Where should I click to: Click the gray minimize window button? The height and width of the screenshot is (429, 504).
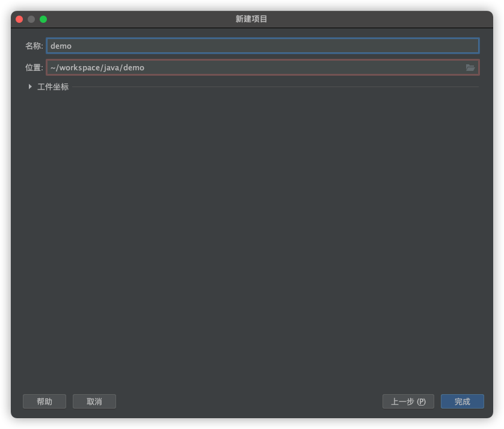click(31, 19)
